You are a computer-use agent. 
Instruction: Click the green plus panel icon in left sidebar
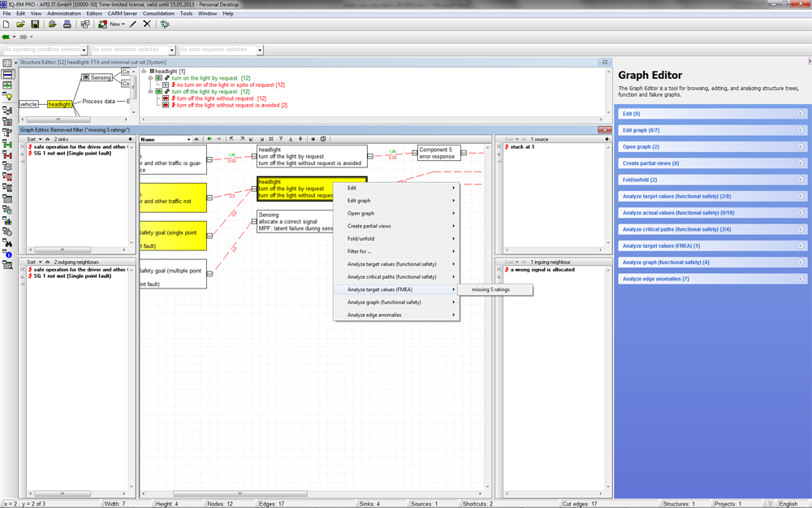7,85
